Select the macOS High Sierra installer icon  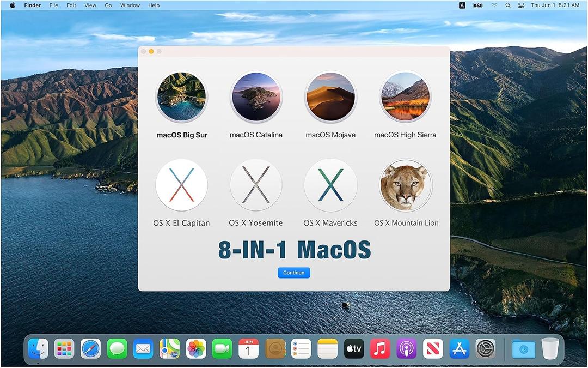pyautogui.click(x=405, y=96)
